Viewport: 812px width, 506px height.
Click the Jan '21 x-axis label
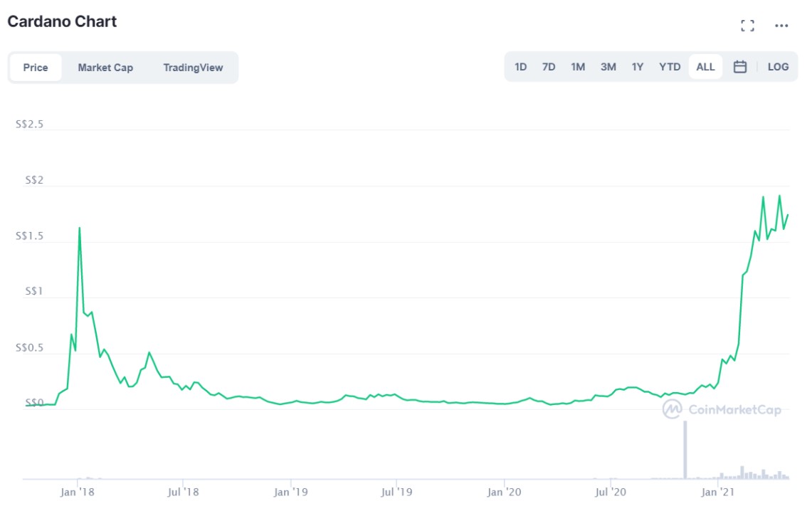point(717,492)
